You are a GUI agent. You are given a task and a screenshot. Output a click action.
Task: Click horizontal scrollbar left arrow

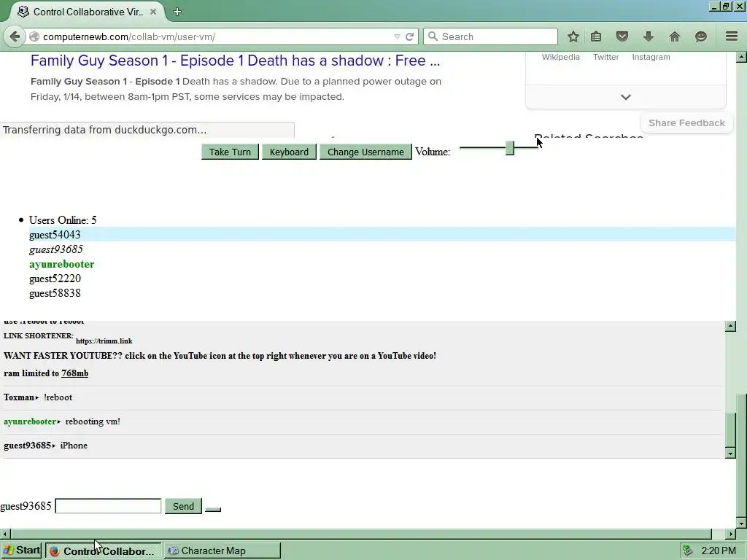point(4,534)
